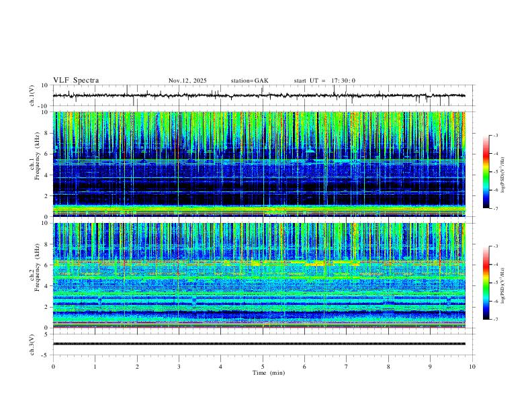The height and width of the screenshot is (411, 532).
Task: Click the "6" tick on ch.2 frequency axis
Action: click(x=47, y=265)
